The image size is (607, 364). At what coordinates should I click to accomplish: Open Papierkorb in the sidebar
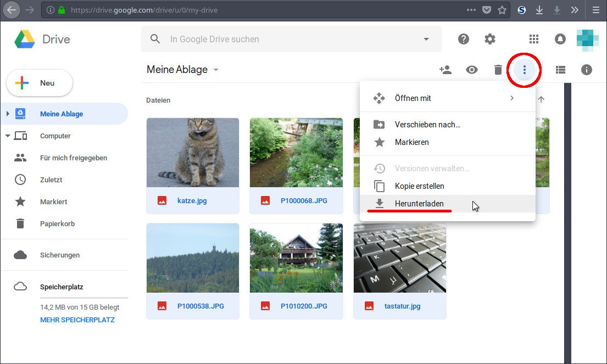(60, 223)
